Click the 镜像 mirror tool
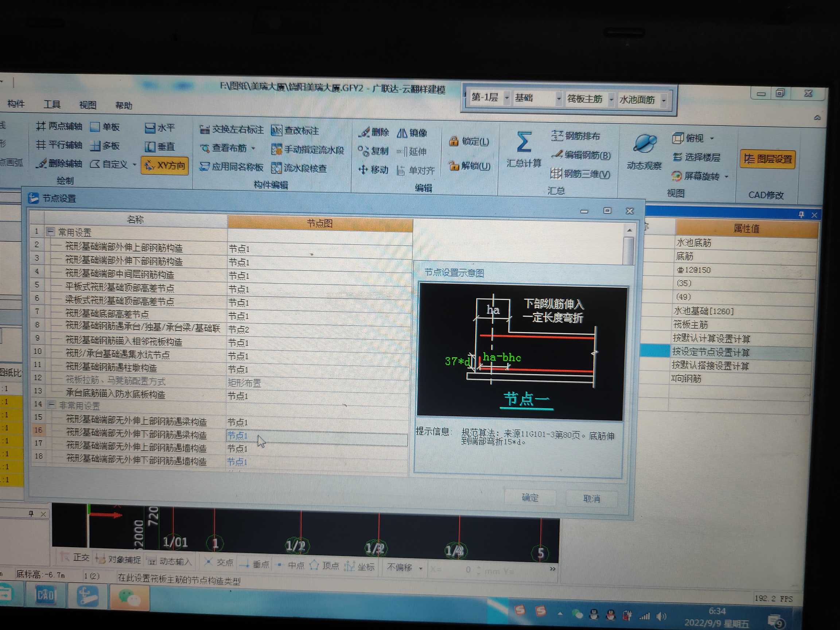 pyautogui.click(x=412, y=133)
